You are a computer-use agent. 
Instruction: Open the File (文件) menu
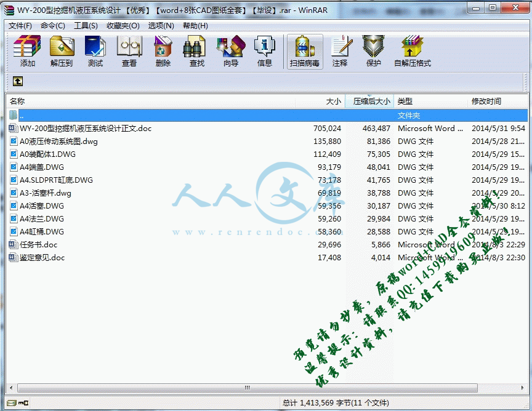tap(20, 26)
